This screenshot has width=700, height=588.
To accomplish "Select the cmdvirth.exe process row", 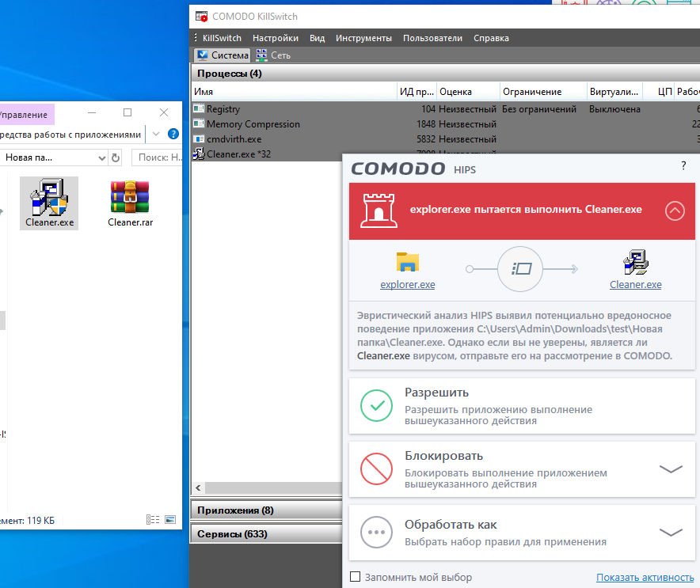I will point(446,139).
